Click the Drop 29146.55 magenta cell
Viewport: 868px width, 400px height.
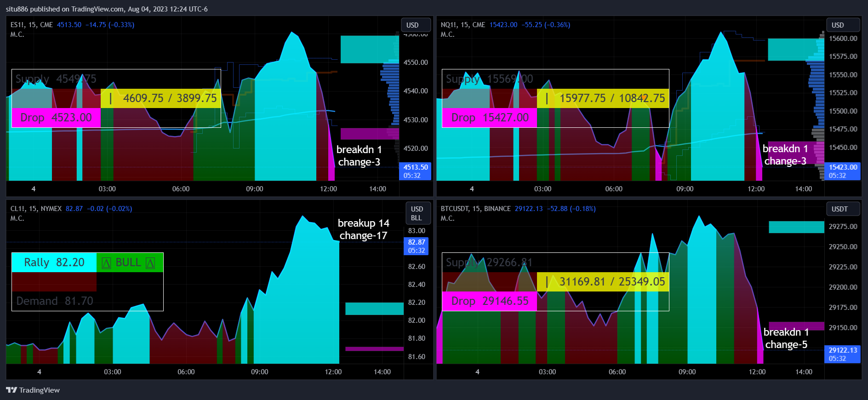pyautogui.click(x=490, y=301)
